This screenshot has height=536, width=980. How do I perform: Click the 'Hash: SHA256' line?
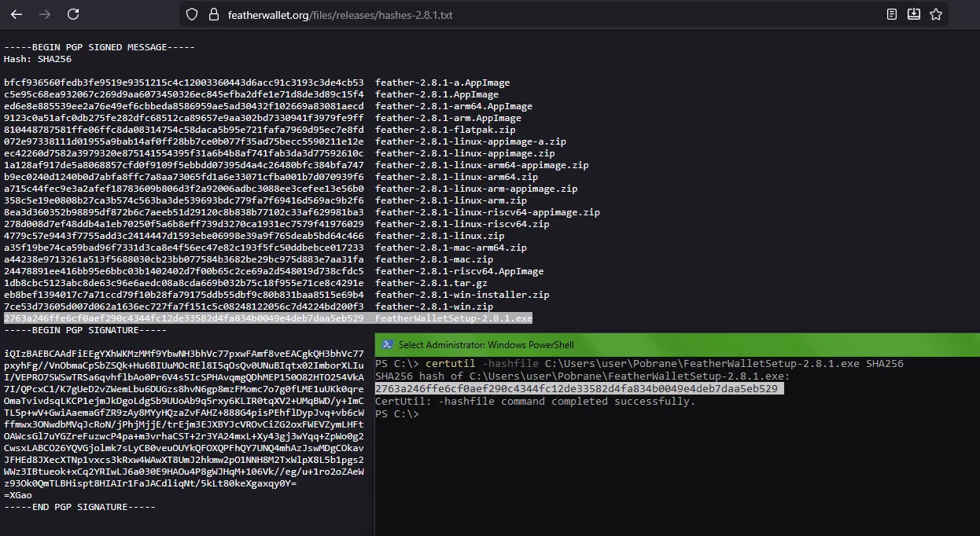coord(38,59)
